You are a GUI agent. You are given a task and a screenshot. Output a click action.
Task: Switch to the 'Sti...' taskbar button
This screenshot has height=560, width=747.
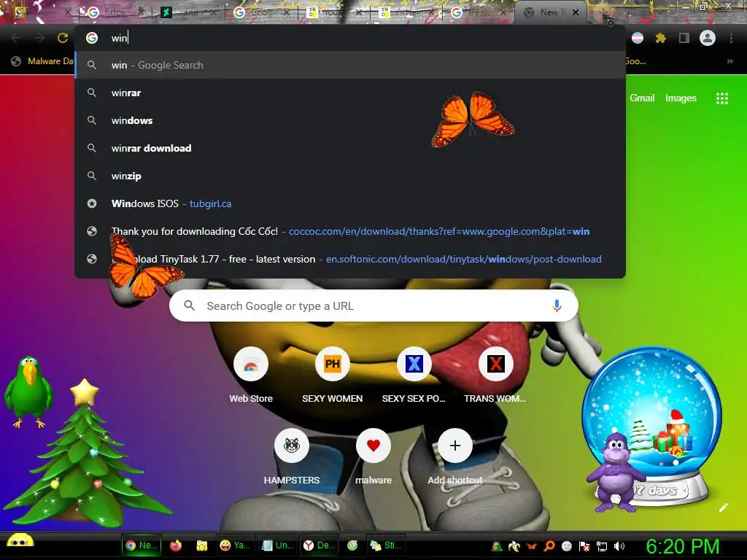pos(386,545)
